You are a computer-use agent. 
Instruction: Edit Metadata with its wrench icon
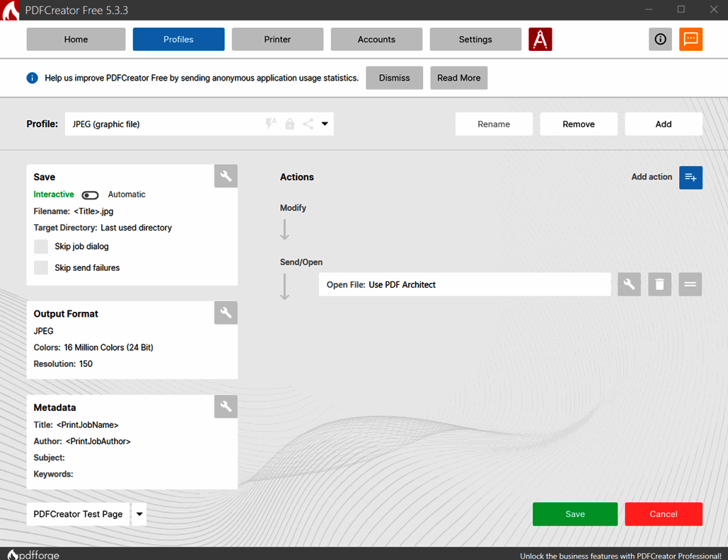coord(226,407)
